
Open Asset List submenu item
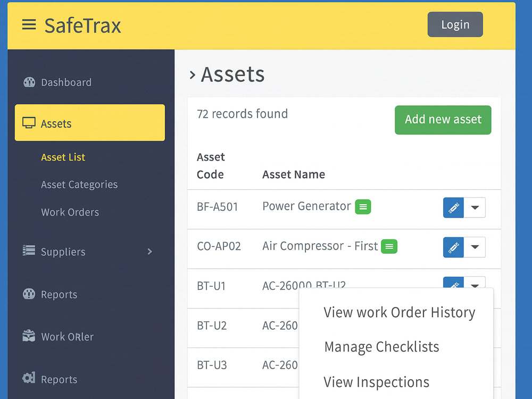[63, 157]
